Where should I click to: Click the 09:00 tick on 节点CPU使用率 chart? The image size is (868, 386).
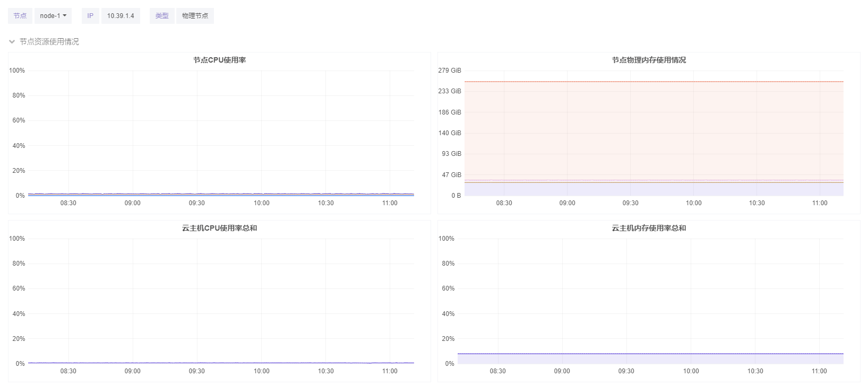(x=133, y=203)
